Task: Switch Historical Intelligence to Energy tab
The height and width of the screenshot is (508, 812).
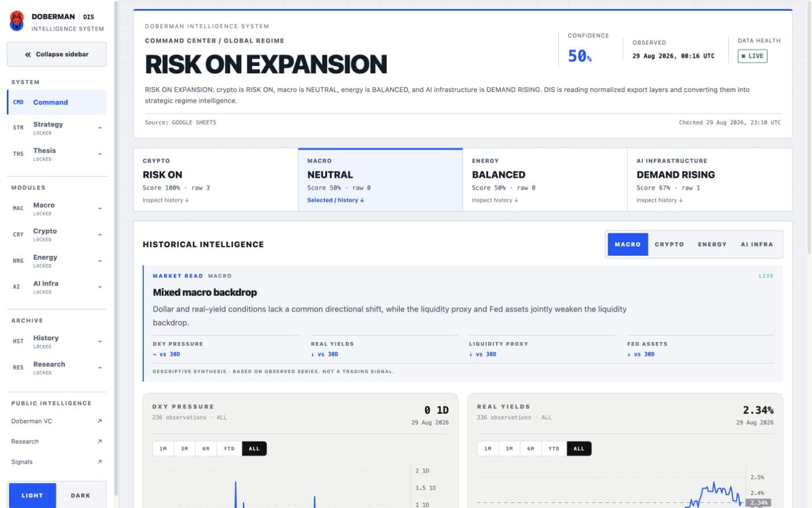Action: coord(712,244)
